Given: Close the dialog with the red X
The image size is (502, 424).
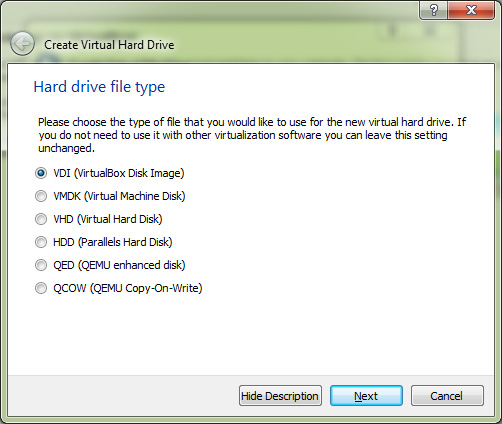Looking at the screenshot, I should click(x=471, y=10).
